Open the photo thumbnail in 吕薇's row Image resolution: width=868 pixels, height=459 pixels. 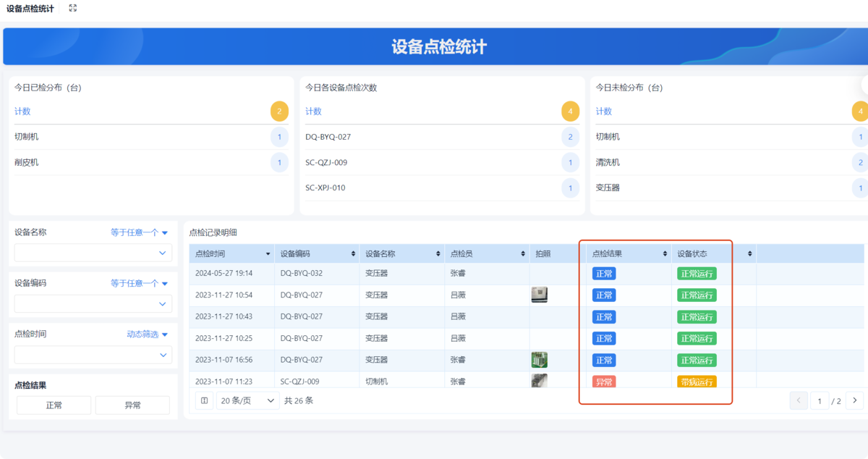[539, 295]
